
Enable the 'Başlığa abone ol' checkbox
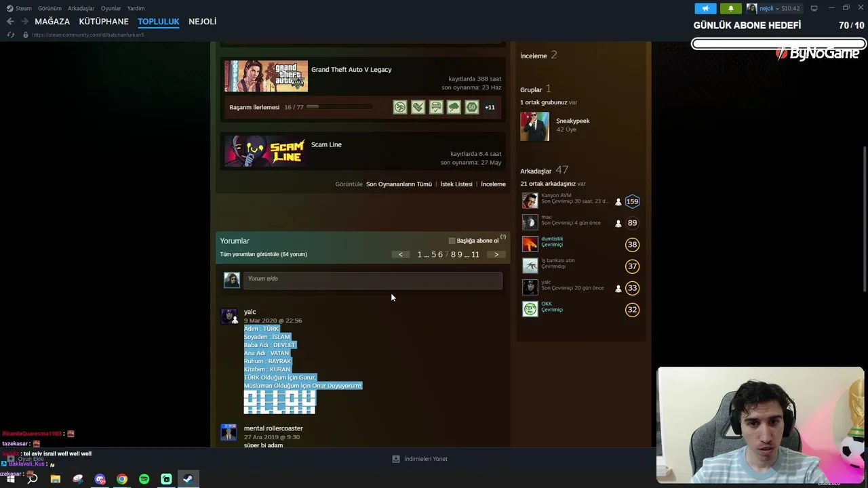[x=452, y=241]
